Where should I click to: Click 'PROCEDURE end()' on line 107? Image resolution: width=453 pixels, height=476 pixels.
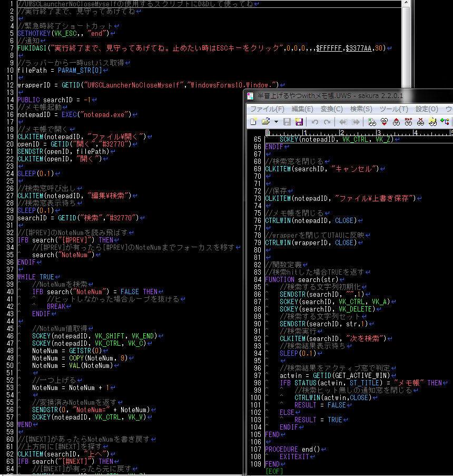click(292, 449)
